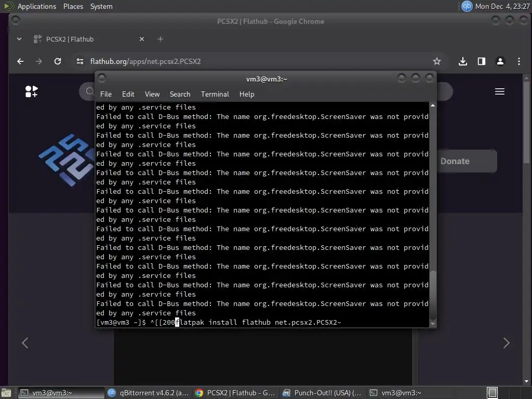Open the terminal Help menu
Image resolution: width=532 pixels, height=399 pixels.
(247, 95)
